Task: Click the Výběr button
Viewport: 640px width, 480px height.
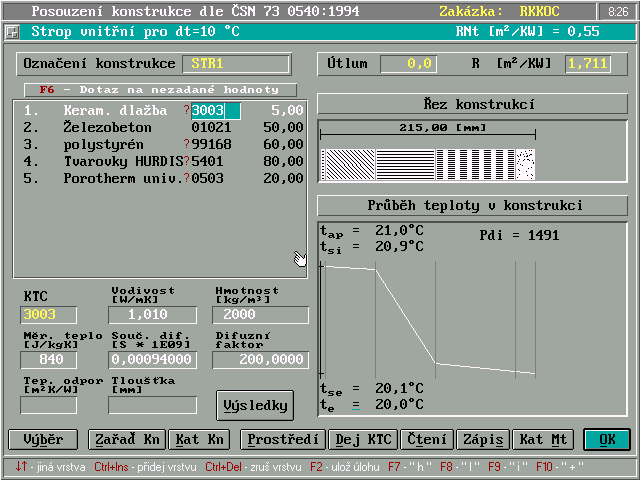Action: 42,439
